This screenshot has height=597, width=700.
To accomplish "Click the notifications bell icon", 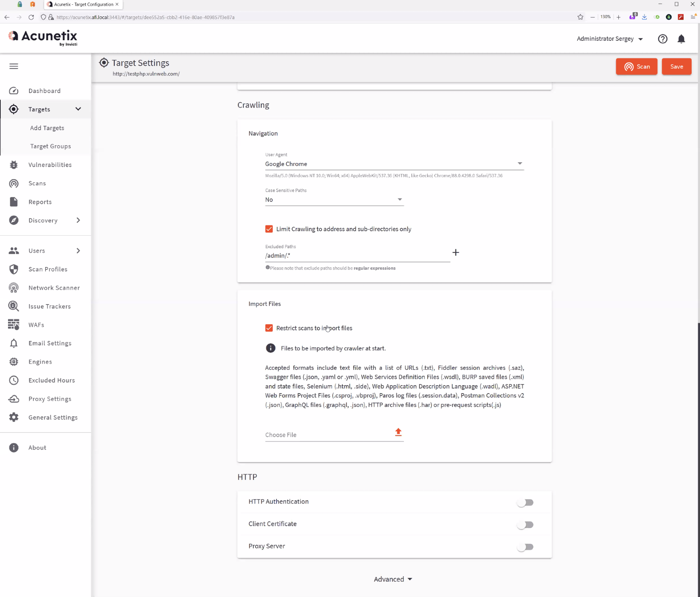I will click(x=681, y=39).
